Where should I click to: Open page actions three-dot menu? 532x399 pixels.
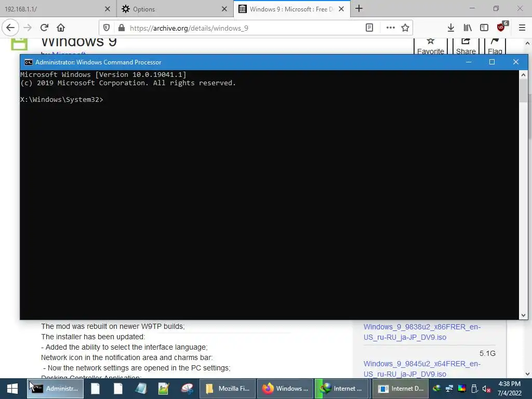391,28
